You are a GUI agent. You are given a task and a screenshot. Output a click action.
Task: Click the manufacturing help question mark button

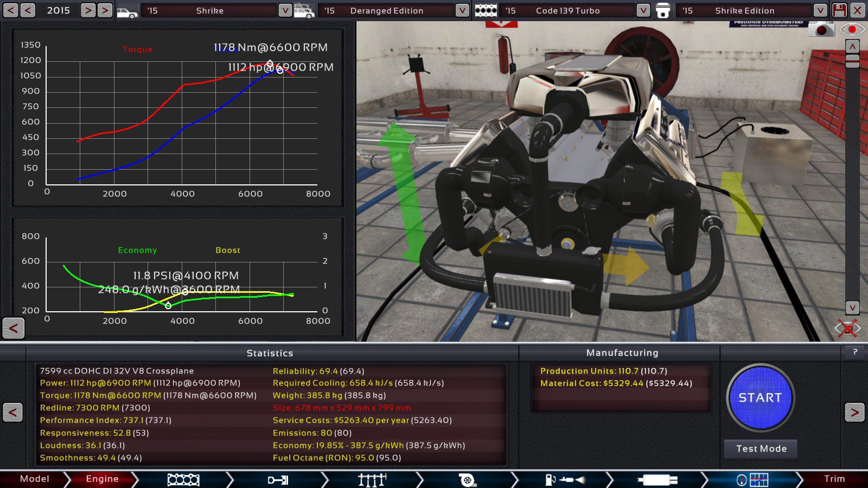[855, 352]
